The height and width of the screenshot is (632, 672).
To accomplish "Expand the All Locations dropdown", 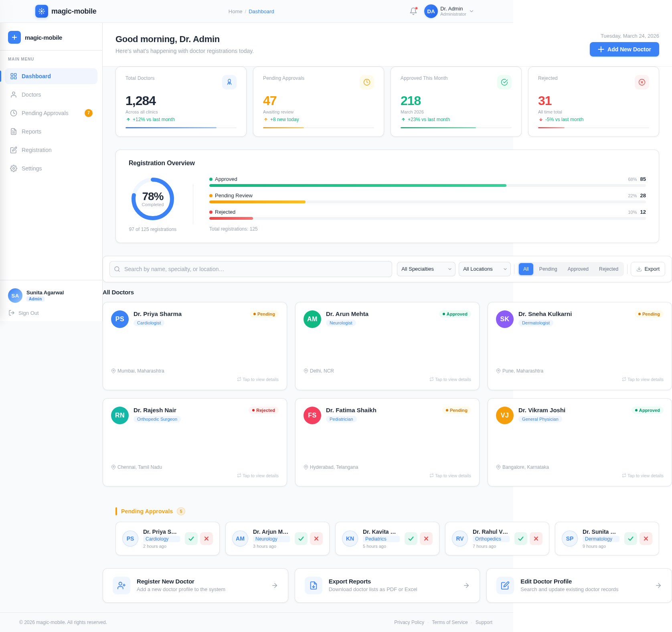I will coord(484,269).
